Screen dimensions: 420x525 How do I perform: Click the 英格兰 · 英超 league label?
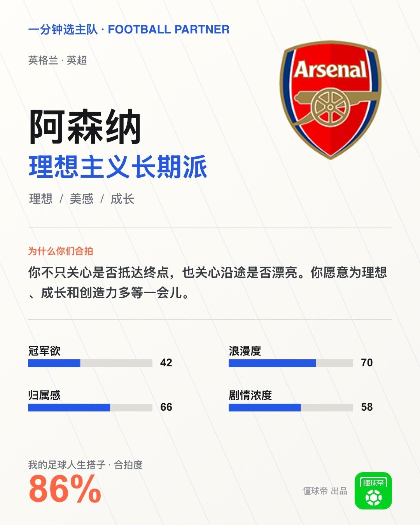pyautogui.click(x=57, y=60)
